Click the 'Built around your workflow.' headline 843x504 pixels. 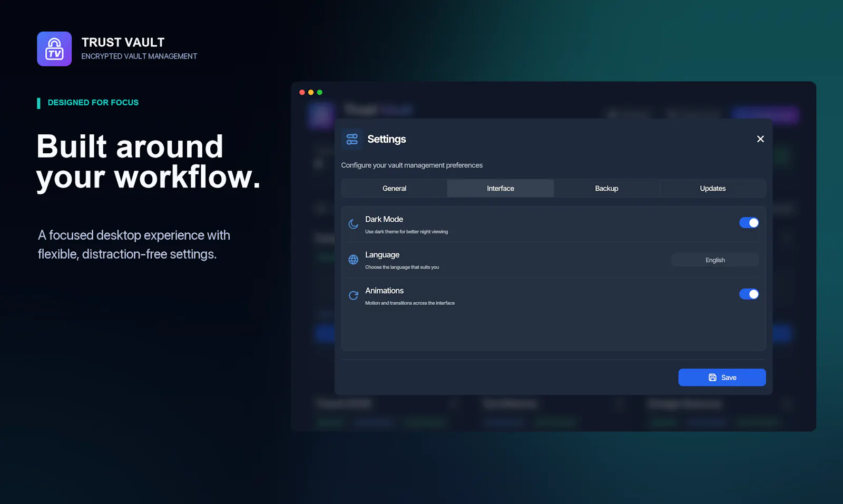(x=149, y=162)
